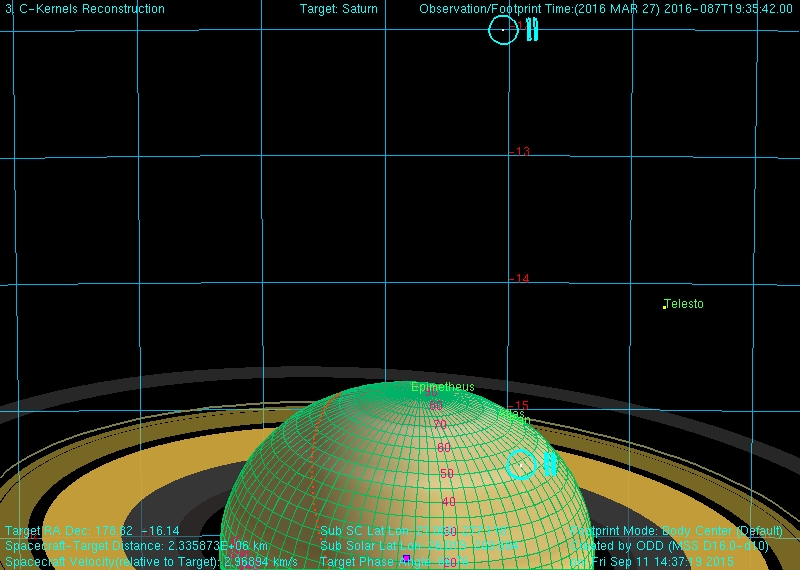800x570 pixels.
Task: Click the 'Target: Saturn' header text
Action: 339,9
